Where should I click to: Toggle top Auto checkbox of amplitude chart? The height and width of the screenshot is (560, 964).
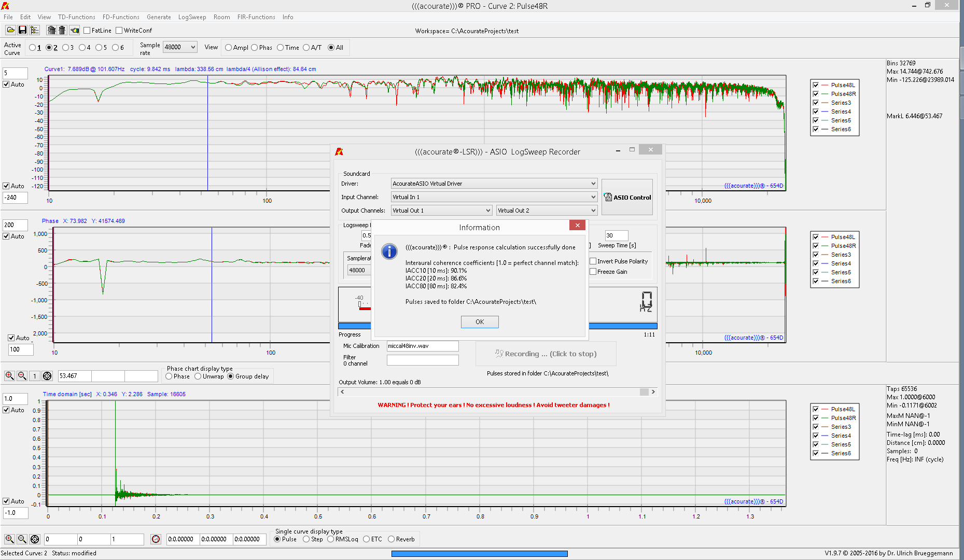pos(6,85)
